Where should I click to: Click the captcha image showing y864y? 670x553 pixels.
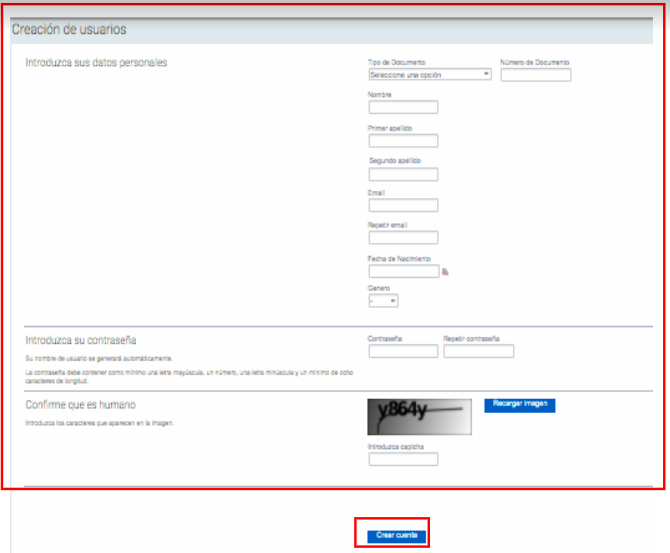418,415
